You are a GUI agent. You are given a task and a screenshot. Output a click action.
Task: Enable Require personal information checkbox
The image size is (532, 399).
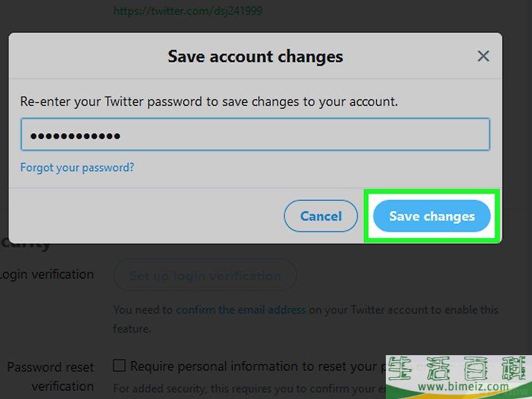119,365
